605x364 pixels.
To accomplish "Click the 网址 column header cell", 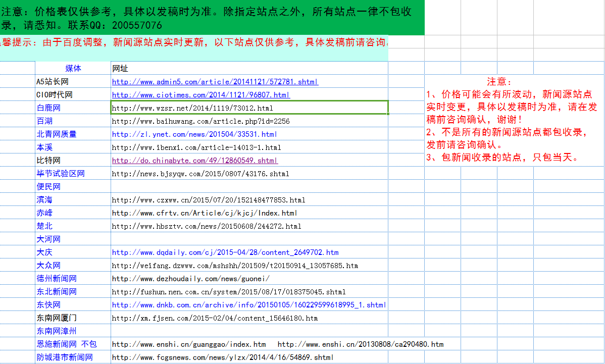I will pos(249,69).
